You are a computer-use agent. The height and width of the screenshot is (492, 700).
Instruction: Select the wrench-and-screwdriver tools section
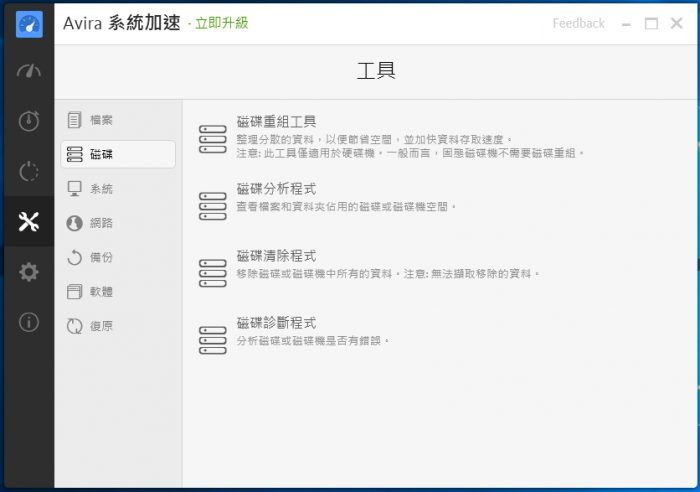pos(29,221)
